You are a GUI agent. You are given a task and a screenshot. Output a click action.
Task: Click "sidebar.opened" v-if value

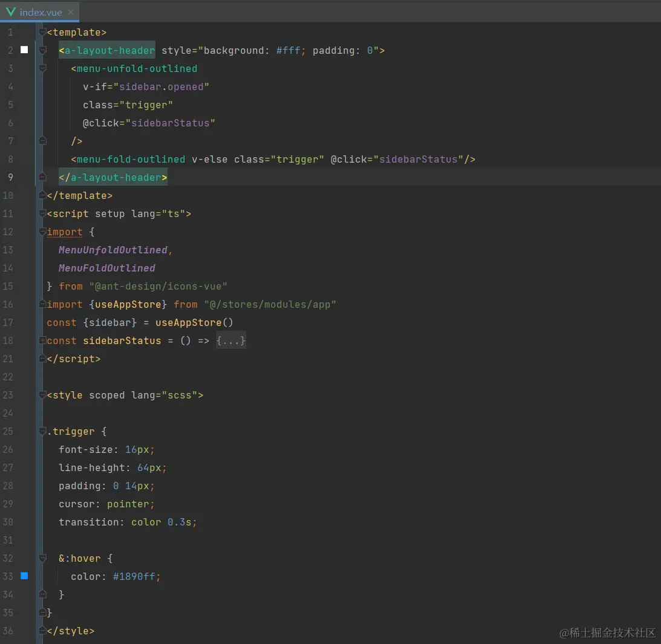coord(161,87)
